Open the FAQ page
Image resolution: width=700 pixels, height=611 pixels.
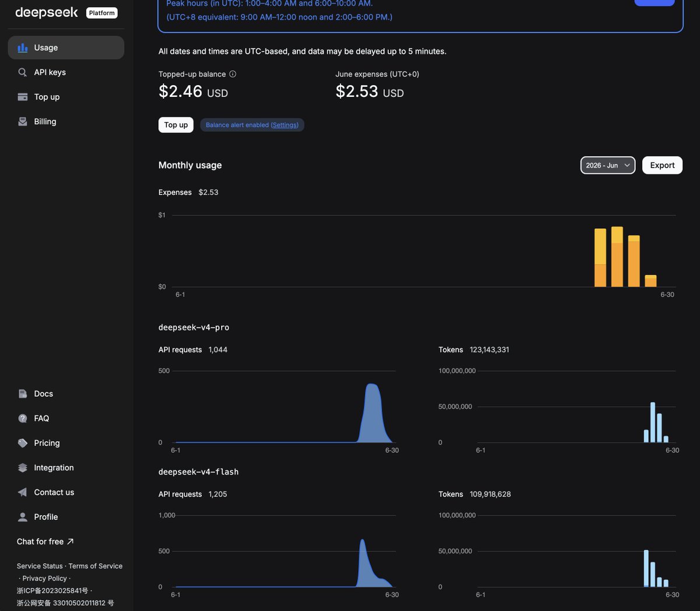pos(66,418)
